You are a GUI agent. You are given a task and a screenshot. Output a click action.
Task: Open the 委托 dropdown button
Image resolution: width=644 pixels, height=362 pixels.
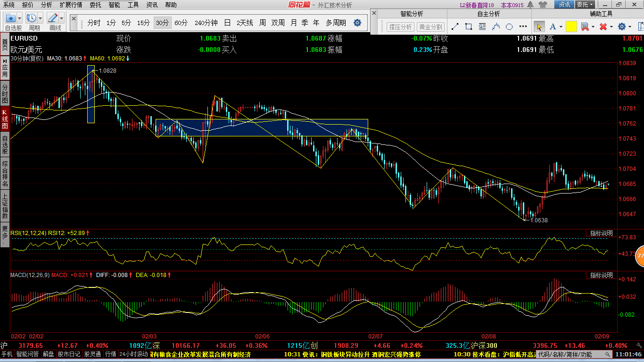click(585, 5)
